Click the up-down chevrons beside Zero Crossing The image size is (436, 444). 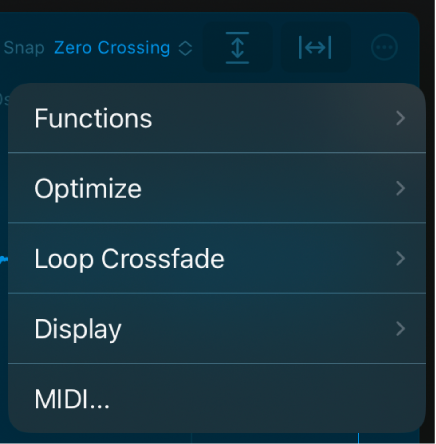pos(185,49)
